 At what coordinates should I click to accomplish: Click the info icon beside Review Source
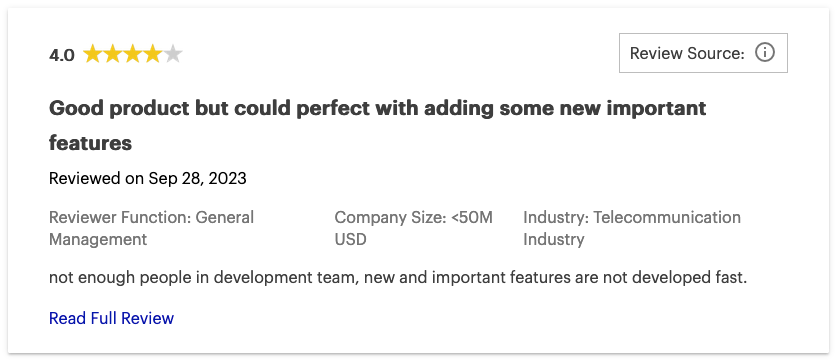(x=765, y=53)
